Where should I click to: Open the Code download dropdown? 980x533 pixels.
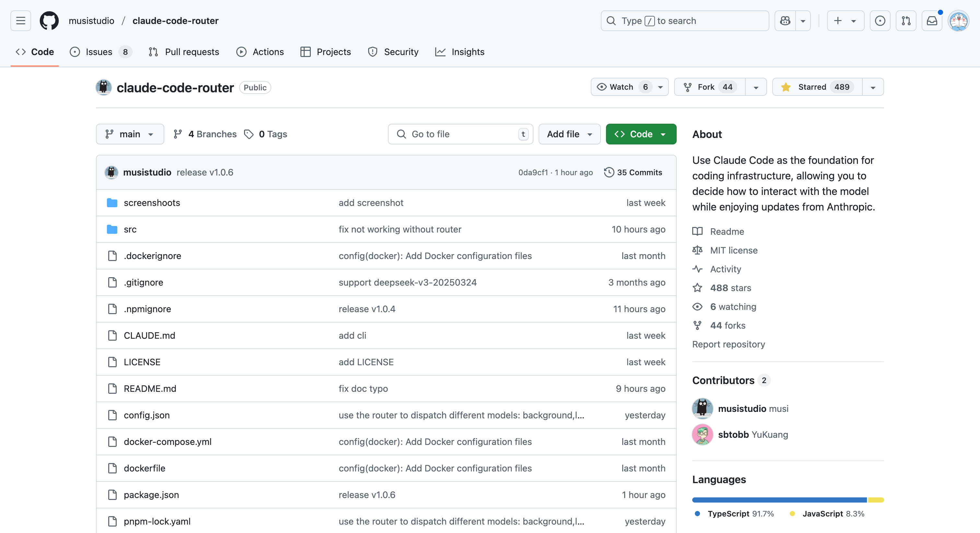pyautogui.click(x=641, y=134)
